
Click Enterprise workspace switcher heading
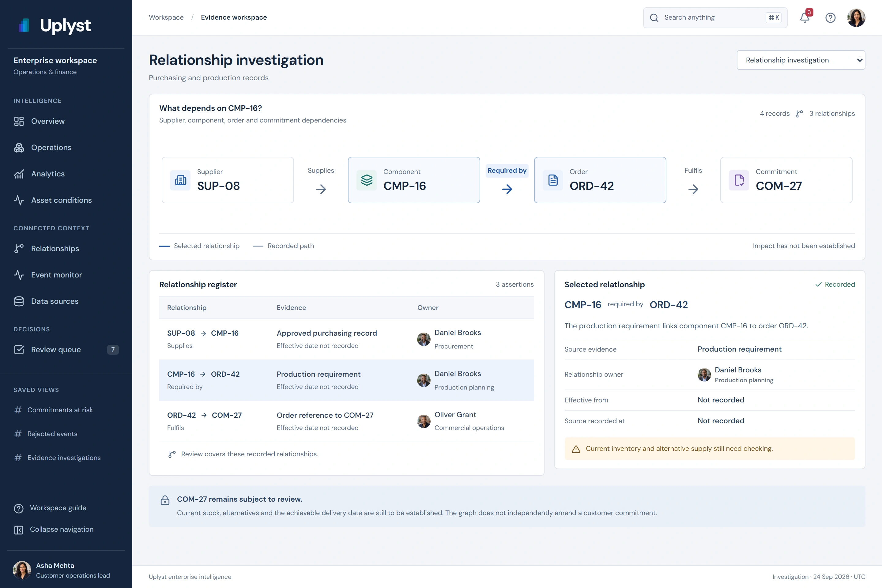pos(55,60)
